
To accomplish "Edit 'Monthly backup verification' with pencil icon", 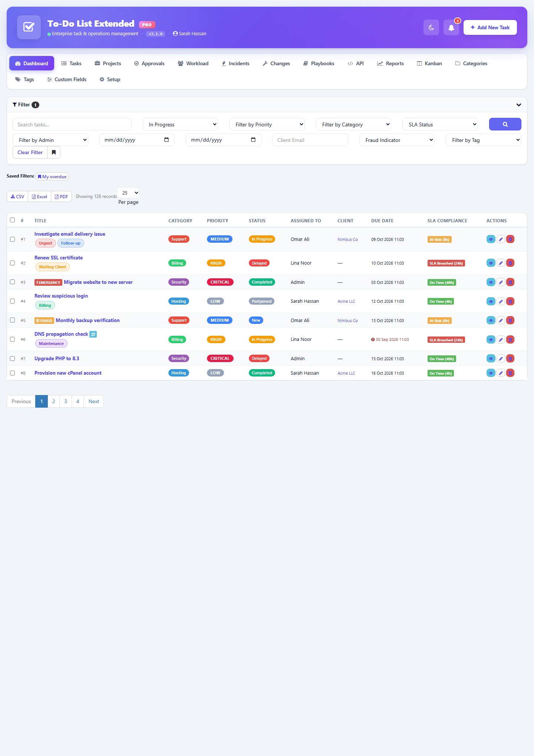I will (501, 321).
